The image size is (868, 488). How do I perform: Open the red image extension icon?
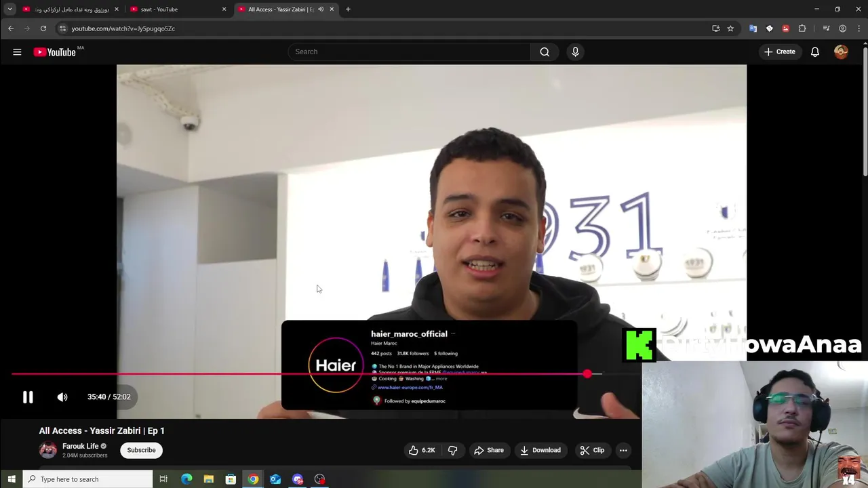point(785,28)
